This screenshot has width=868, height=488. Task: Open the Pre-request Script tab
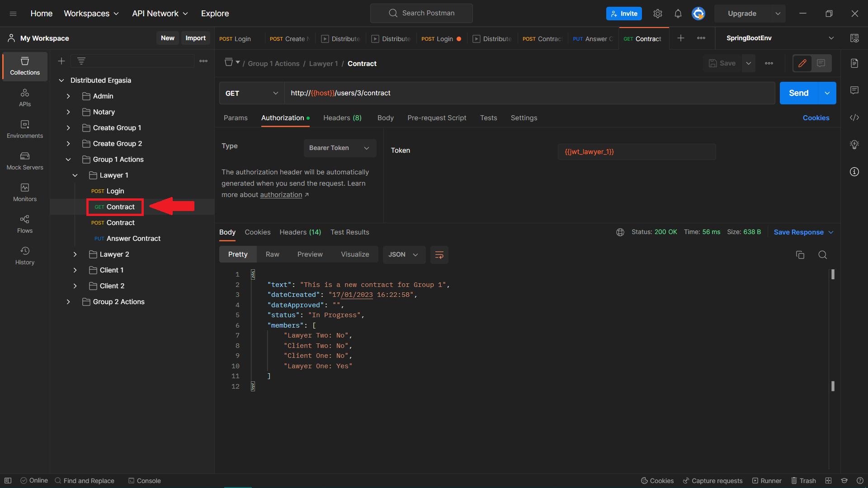437,118
